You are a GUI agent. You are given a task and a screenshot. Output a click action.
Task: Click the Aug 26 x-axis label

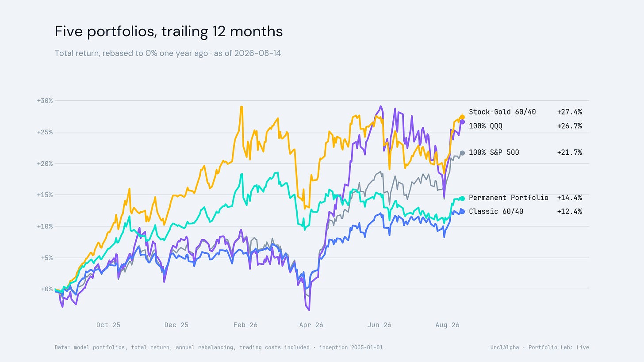tap(447, 325)
